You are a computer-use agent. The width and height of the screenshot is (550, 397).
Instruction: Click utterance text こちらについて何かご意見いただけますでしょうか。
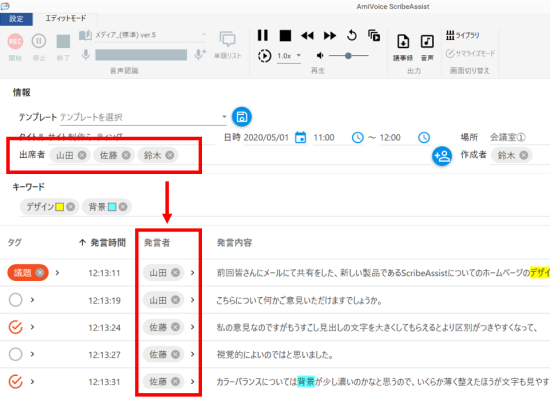click(x=299, y=300)
